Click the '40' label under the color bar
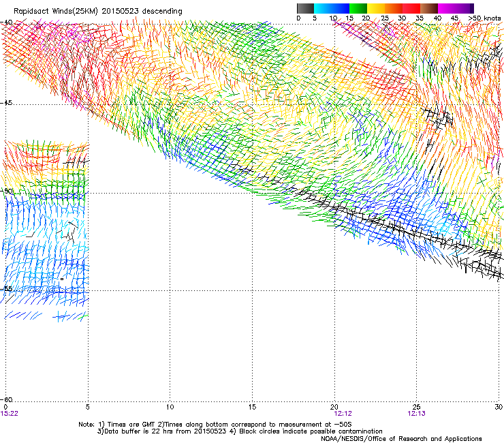The height and width of the screenshot is (443, 504). 437,18
